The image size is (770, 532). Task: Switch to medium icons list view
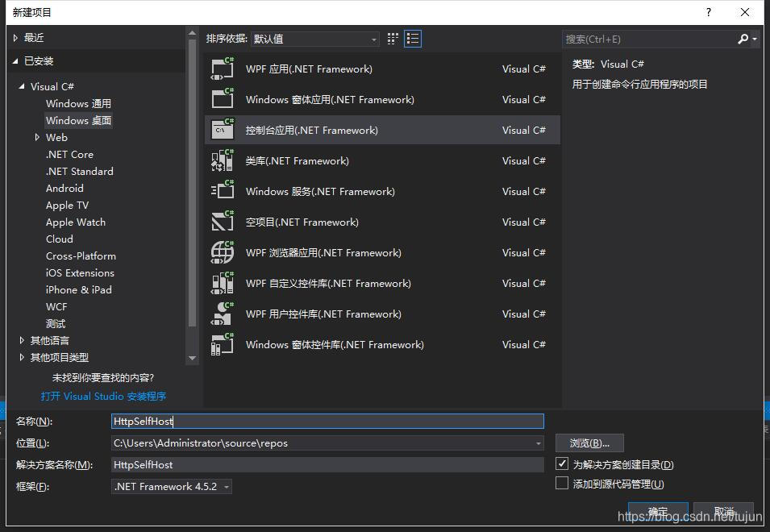click(413, 39)
